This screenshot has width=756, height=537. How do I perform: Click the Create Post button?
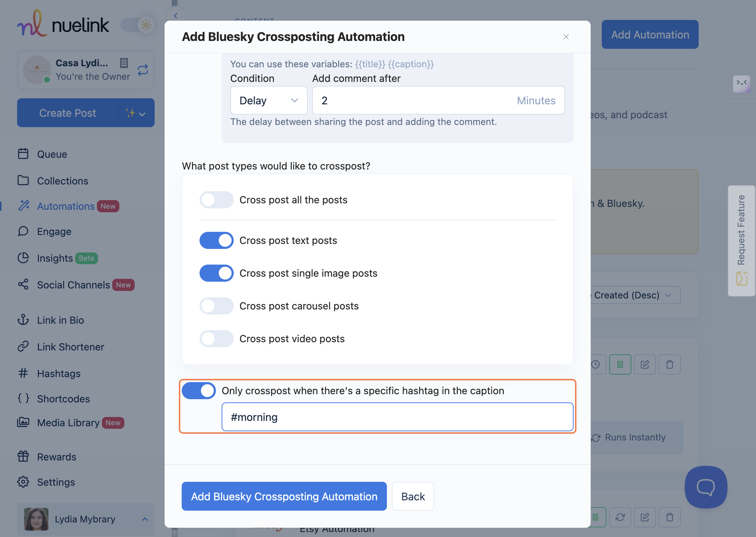tap(67, 113)
